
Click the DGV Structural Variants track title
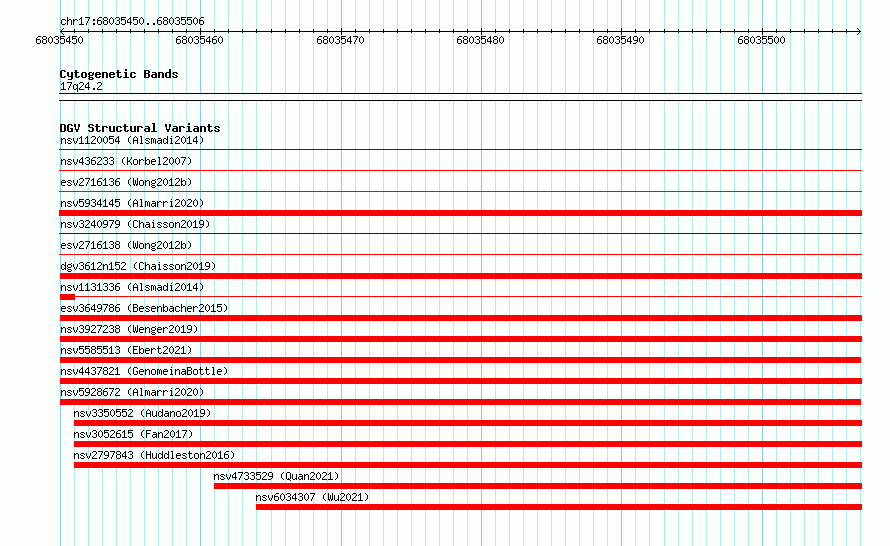[140, 128]
